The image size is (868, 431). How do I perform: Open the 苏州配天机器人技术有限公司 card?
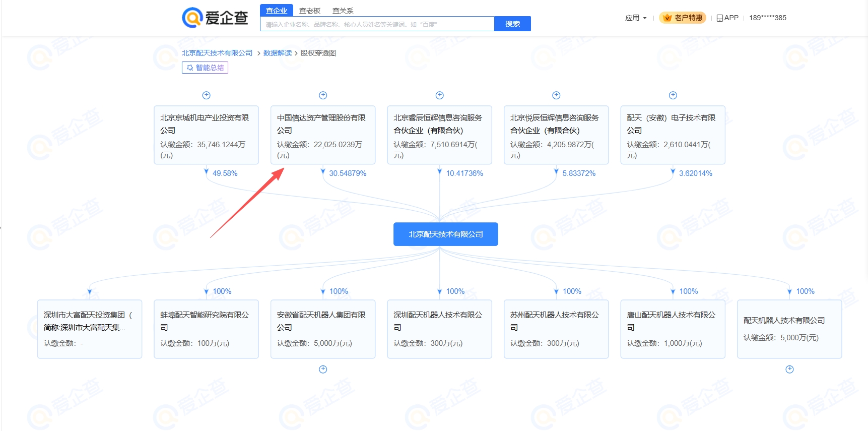coord(556,329)
